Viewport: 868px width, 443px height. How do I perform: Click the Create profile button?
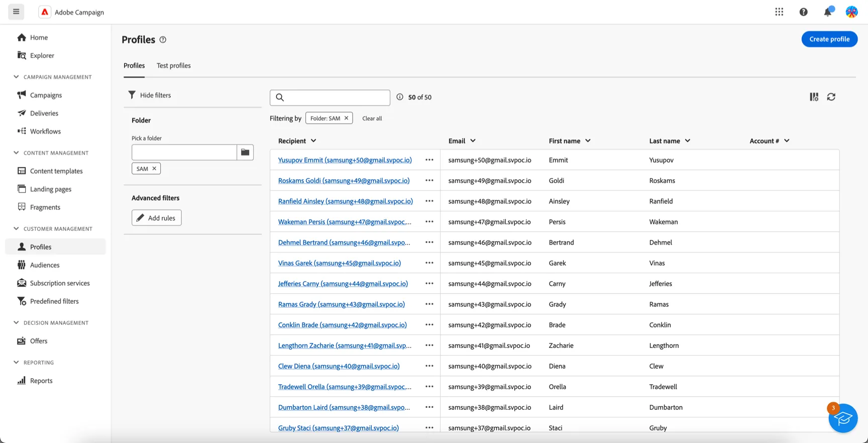click(x=829, y=39)
